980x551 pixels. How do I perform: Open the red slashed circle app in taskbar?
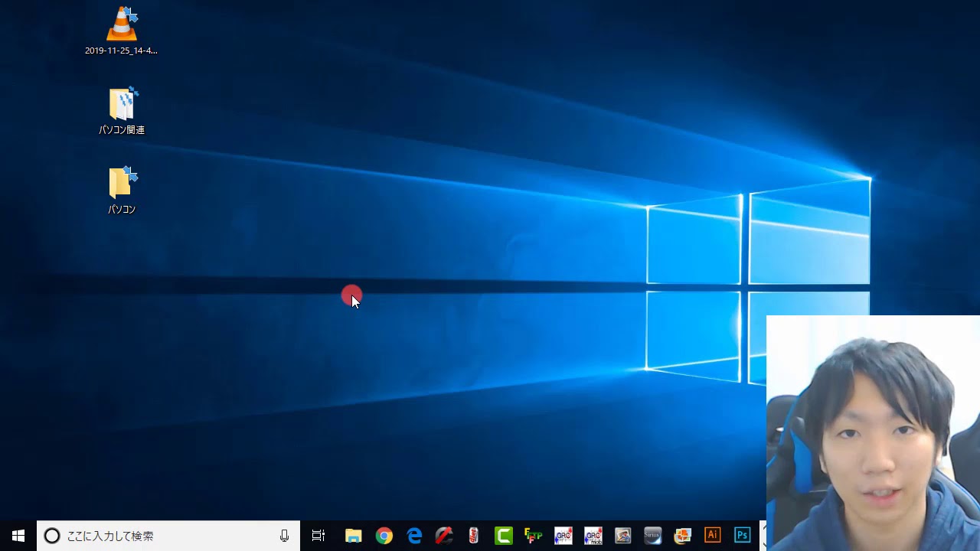(x=444, y=536)
